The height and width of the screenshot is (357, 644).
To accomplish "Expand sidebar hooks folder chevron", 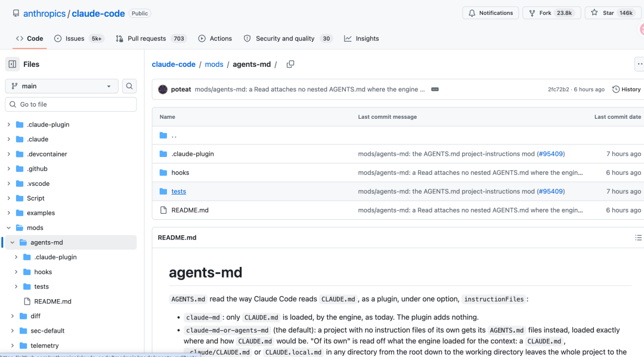I will pyautogui.click(x=16, y=272).
